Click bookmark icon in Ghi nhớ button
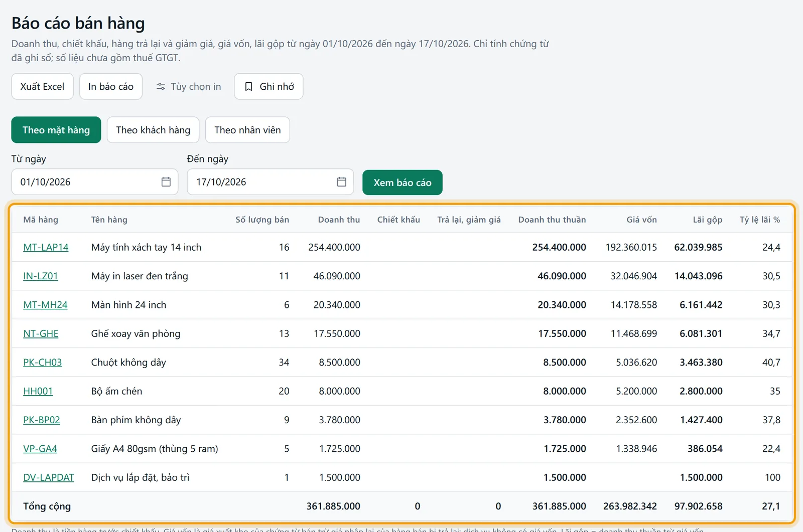The image size is (803, 532). pos(248,87)
